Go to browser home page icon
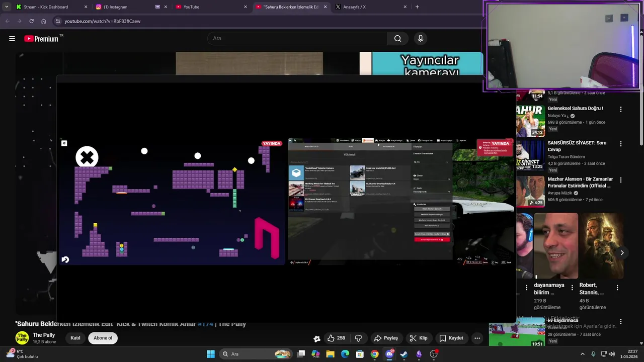644x362 pixels. click(44, 21)
